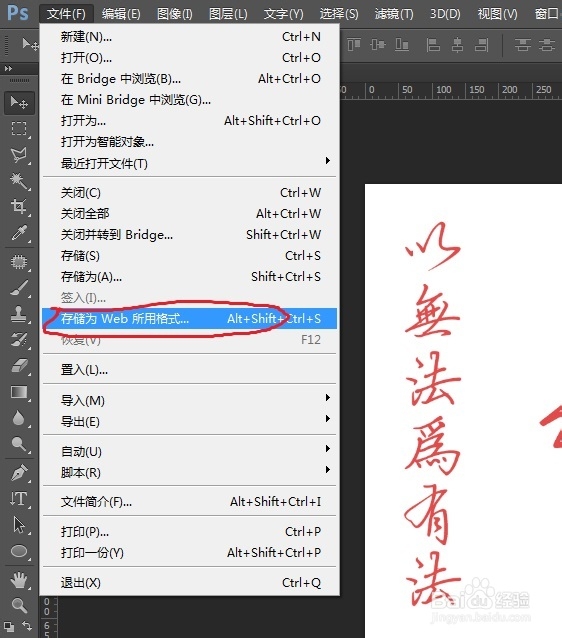Open the 图层(L) menu
Viewport: 562px width, 638px height.
[228, 14]
